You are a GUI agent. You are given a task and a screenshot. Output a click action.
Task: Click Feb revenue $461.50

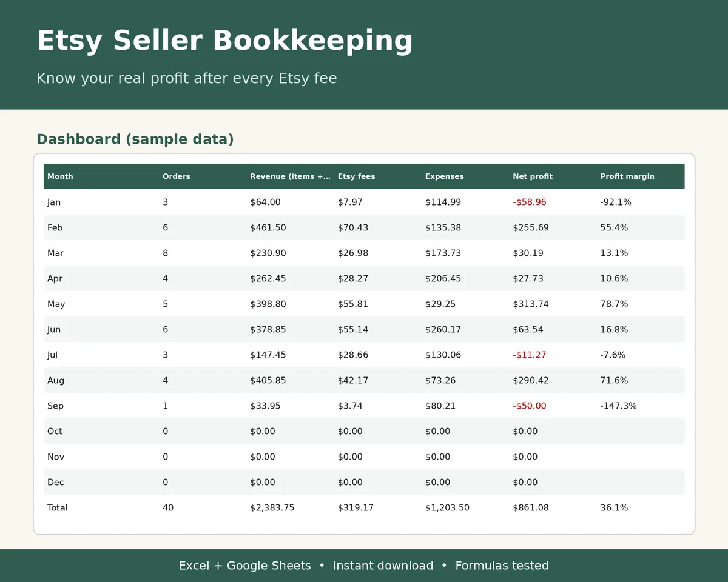tap(268, 228)
